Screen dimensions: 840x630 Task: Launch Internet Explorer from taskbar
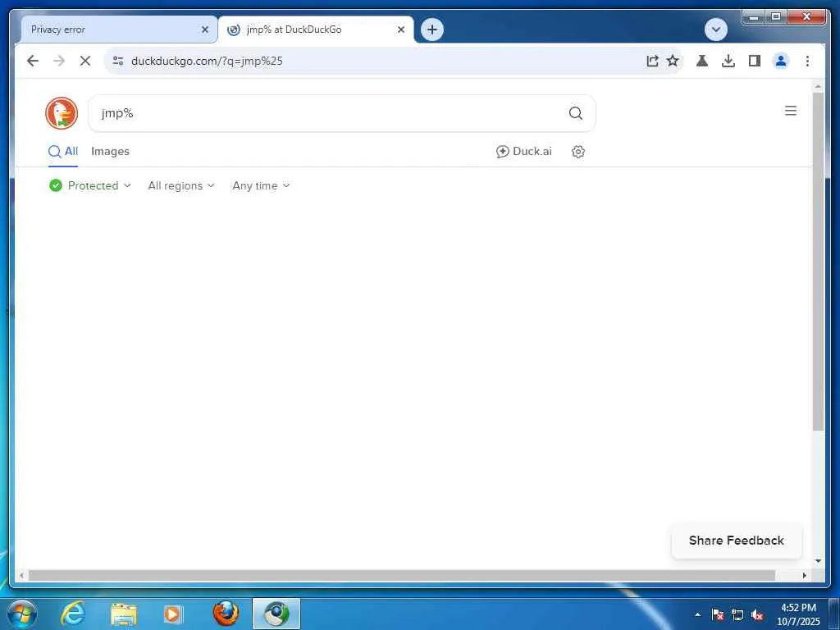73,614
